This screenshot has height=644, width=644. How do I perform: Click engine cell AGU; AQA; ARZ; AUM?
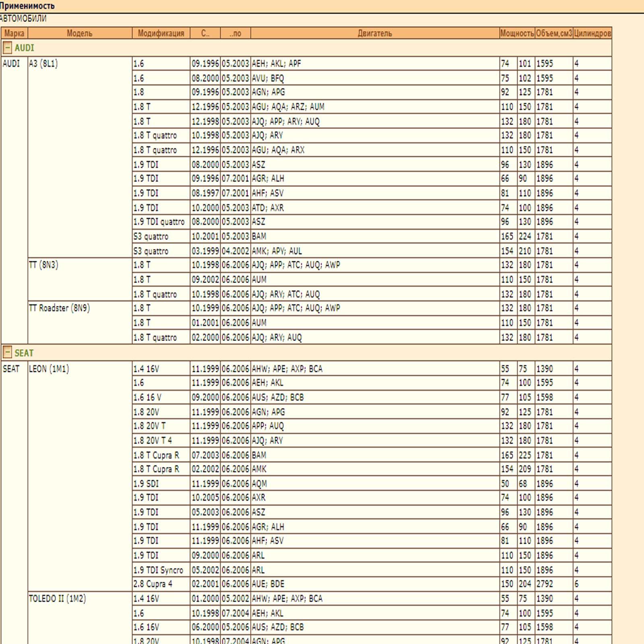[x=375, y=107]
